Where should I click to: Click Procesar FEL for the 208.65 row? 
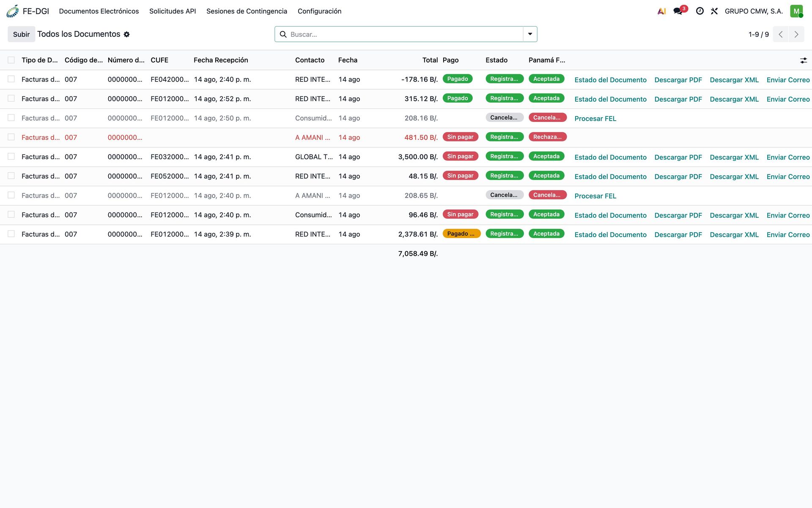point(595,196)
